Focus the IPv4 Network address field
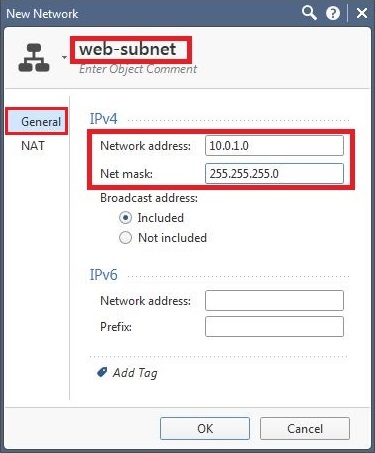The height and width of the screenshot is (453, 375). pos(274,145)
